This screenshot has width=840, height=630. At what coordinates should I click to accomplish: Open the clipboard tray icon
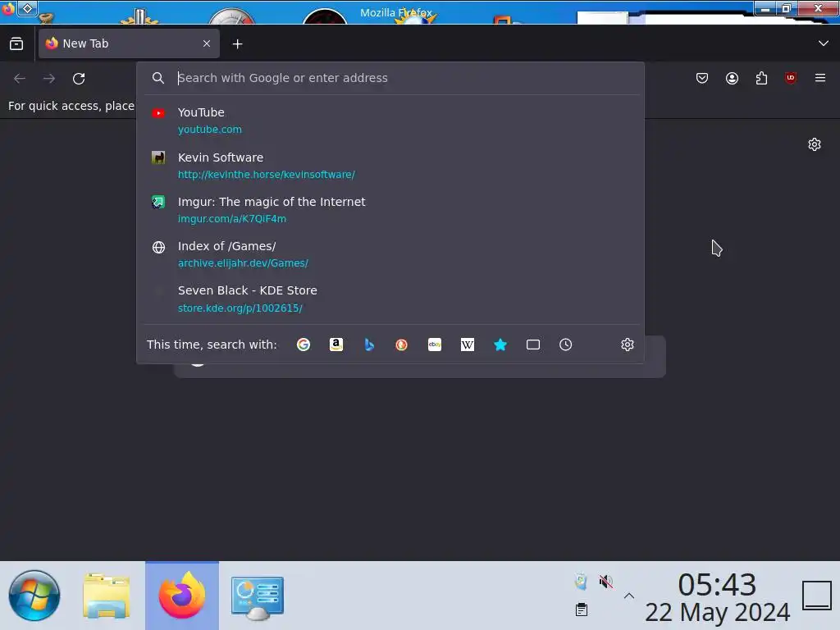click(x=582, y=609)
